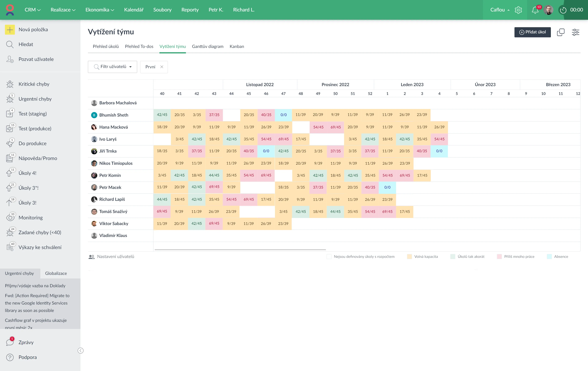This screenshot has height=371, width=588.
Task: Remove the První filter tag
Action: point(162,67)
